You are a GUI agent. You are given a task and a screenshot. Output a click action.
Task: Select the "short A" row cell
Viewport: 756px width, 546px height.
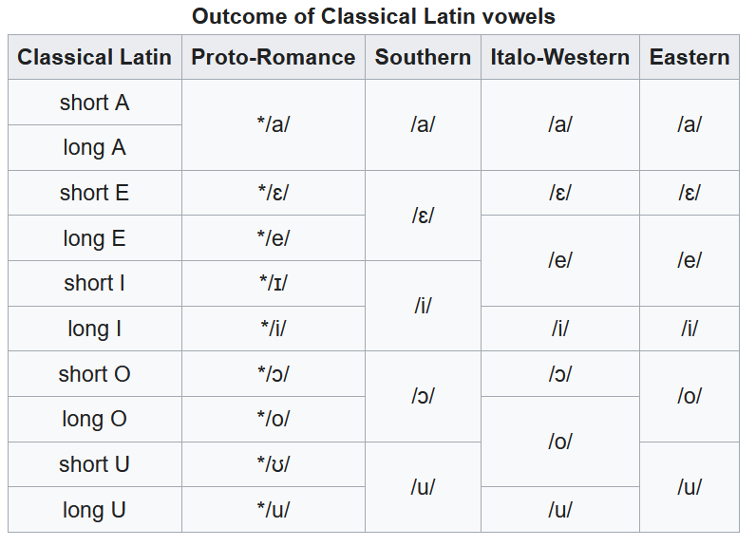tap(94, 103)
